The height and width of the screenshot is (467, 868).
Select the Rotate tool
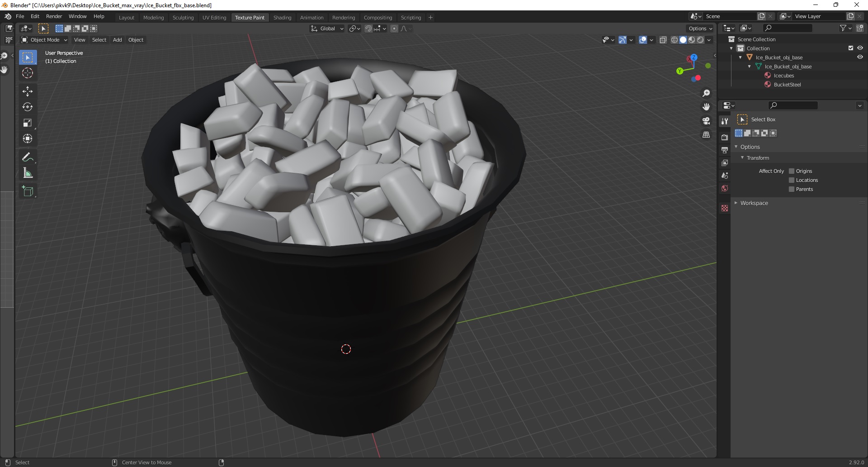click(x=28, y=107)
